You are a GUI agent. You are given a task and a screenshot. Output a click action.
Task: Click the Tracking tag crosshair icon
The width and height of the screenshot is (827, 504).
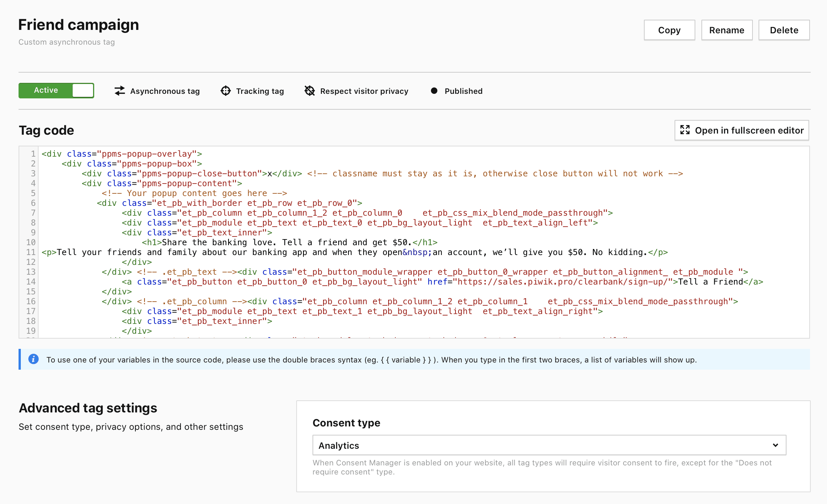225,91
